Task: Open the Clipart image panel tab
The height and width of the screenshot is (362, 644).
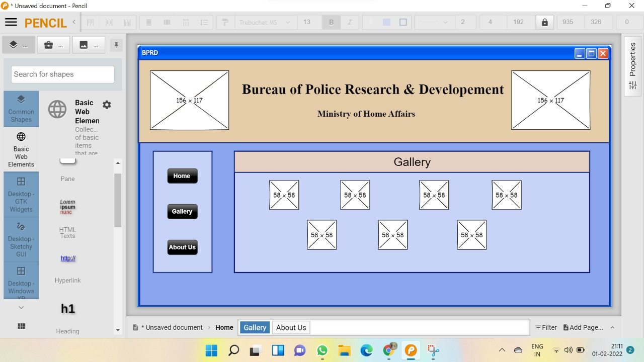Action: click(x=89, y=45)
